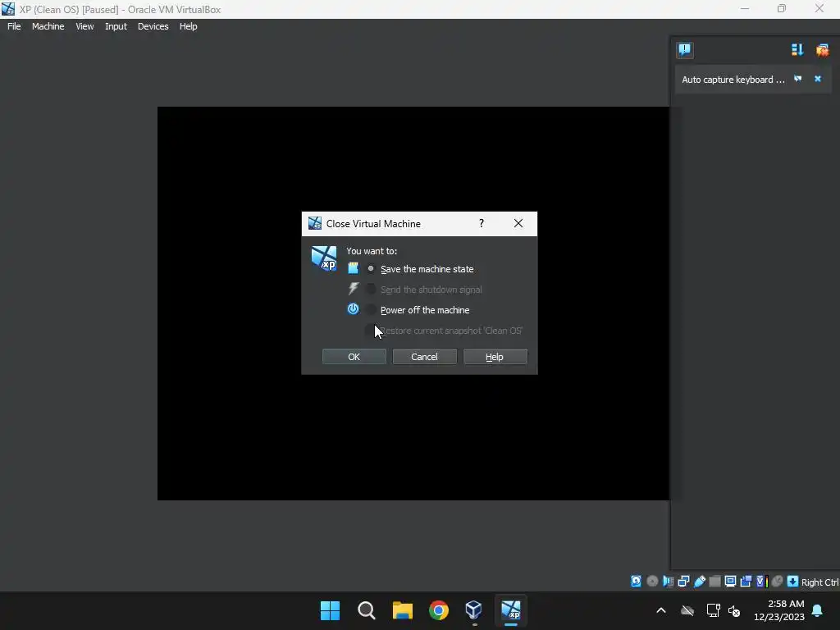Click the shared folders status icon

(714, 582)
